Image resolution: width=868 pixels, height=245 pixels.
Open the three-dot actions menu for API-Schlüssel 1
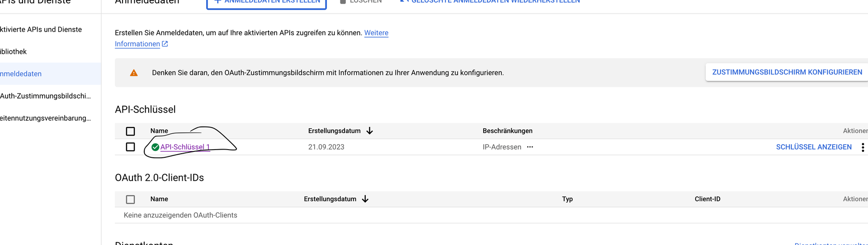[x=863, y=147]
